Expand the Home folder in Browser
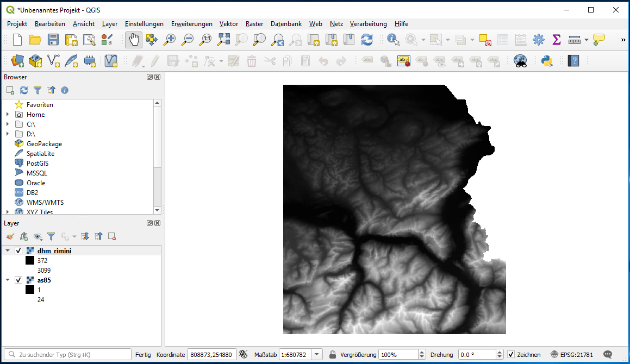This screenshot has width=630, height=364. 8,115
